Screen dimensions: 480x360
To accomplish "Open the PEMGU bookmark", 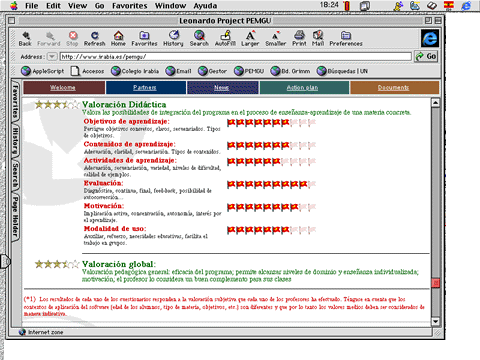I will pyautogui.click(x=249, y=71).
